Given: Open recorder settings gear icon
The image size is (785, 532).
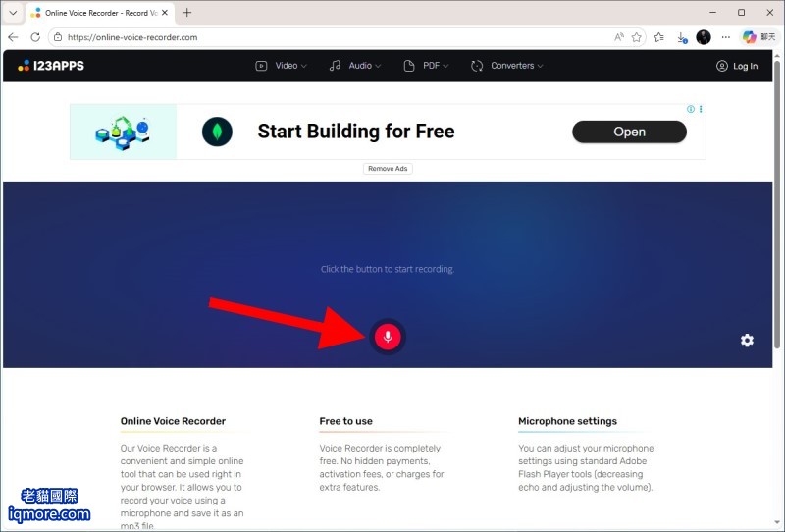Looking at the screenshot, I should 747,341.
